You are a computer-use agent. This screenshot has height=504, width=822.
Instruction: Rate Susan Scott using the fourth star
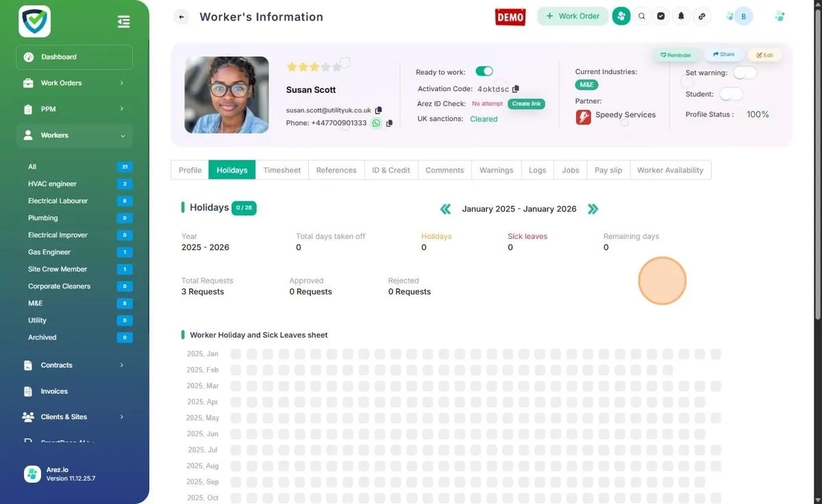[327, 66]
